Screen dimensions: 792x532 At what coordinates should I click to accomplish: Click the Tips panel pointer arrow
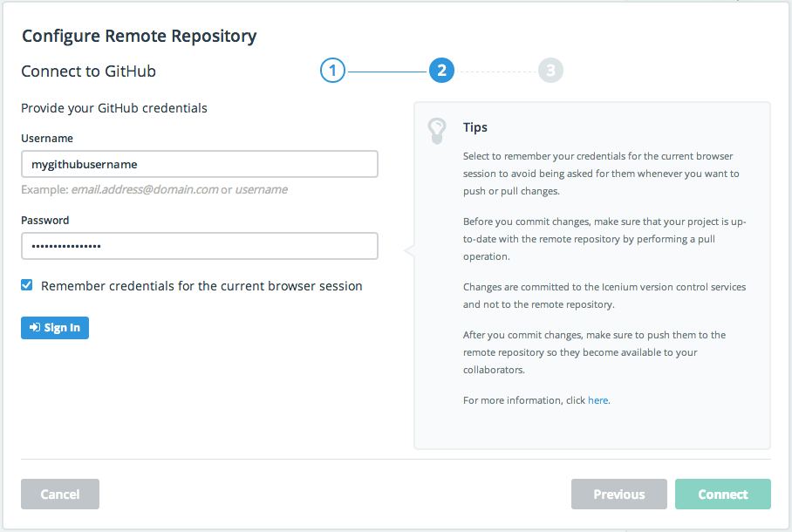coord(408,251)
